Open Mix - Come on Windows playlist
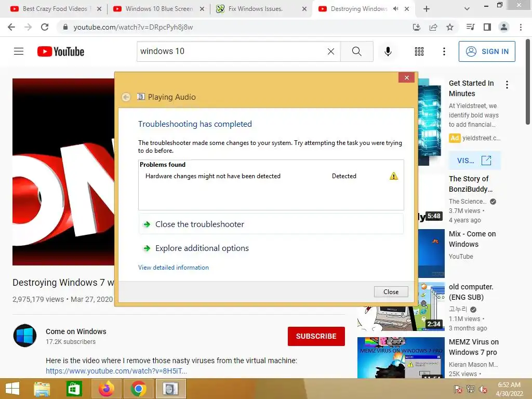This screenshot has width=532, height=399. point(472,239)
